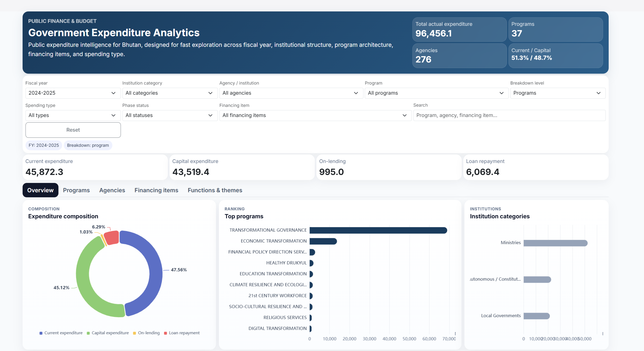Toggle Capital expenditure legend item
Image resolution: width=644 pixels, height=351 pixels.
pyautogui.click(x=110, y=333)
